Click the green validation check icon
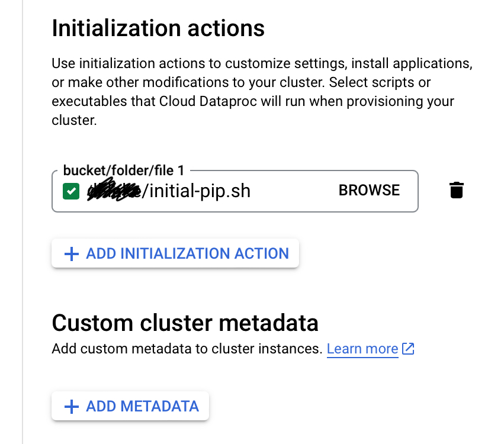504x444 pixels. pos(71,191)
